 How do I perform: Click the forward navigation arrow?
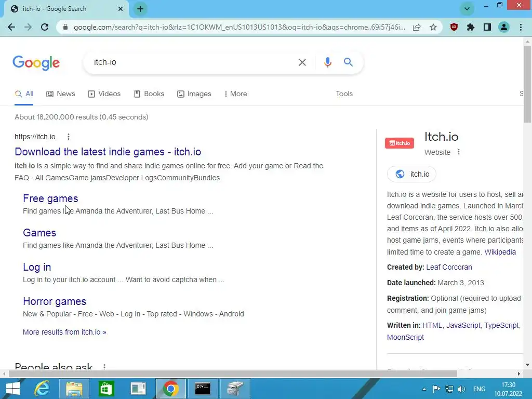point(28,27)
